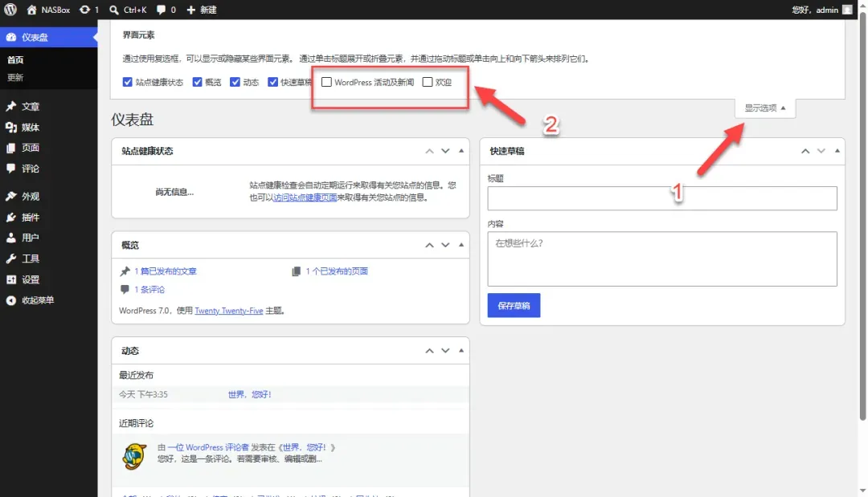Open Twenty Twenty-Five theme link
This screenshot has height=497, width=868.
point(228,311)
